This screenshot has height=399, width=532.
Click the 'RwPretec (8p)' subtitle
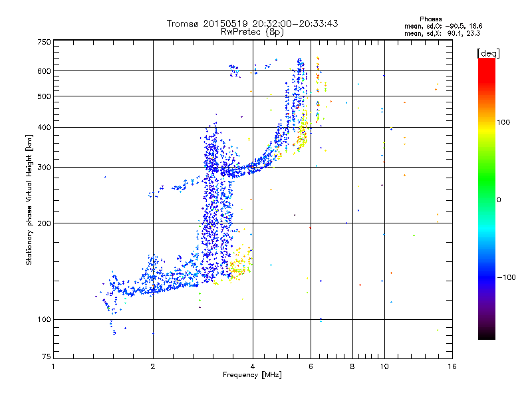[252, 32]
